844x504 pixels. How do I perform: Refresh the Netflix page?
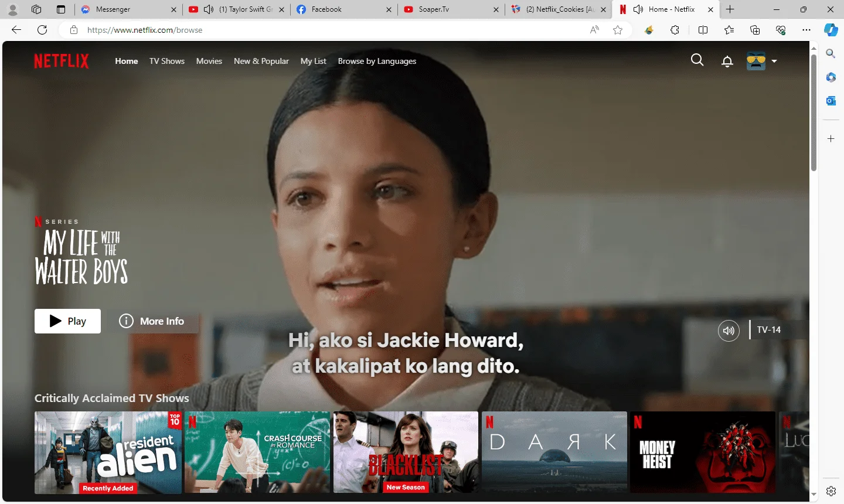42,30
